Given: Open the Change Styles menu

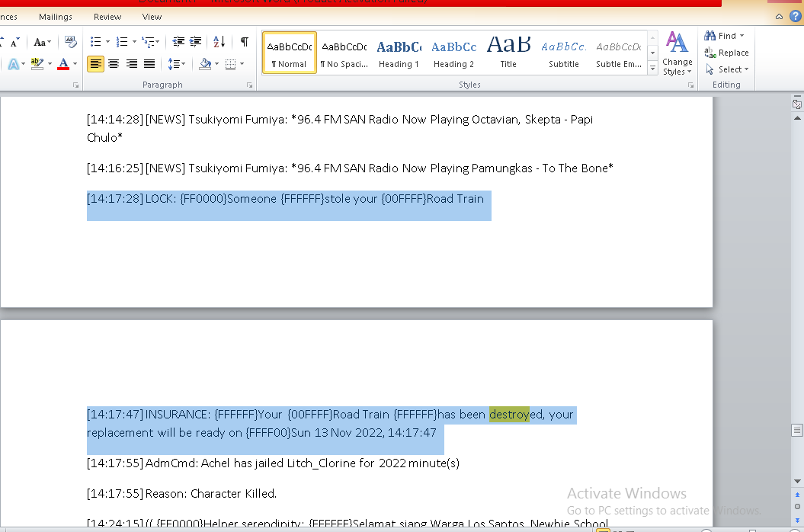Looking at the screenshot, I should [677, 53].
